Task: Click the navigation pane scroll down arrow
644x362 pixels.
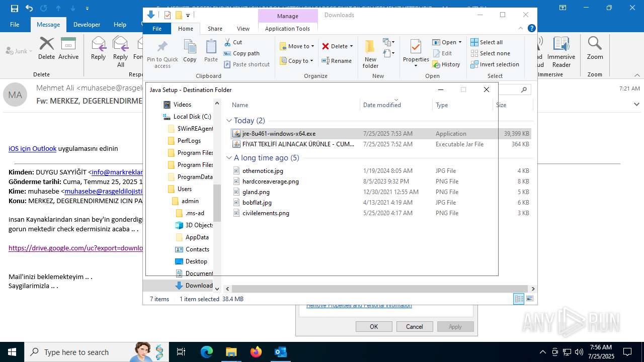Action: coord(217,289)
